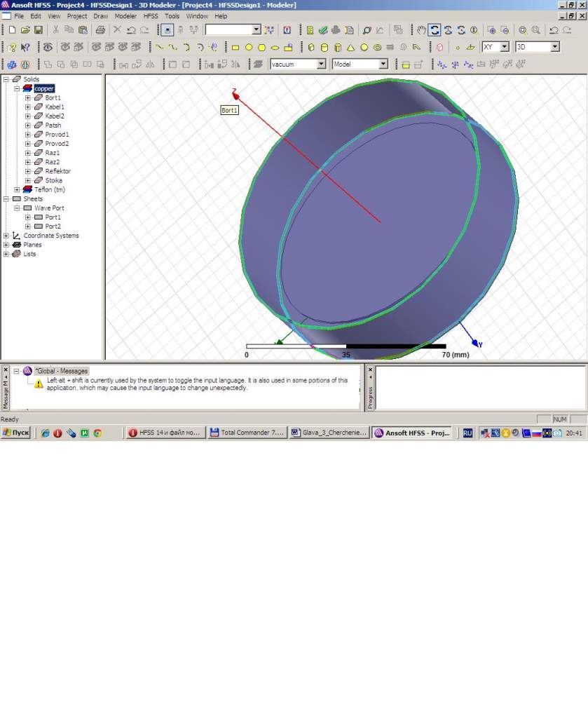The height and width of the screenshot is (718, 588).
Task: Draw a sphere solid
Action: pos(364,47)
